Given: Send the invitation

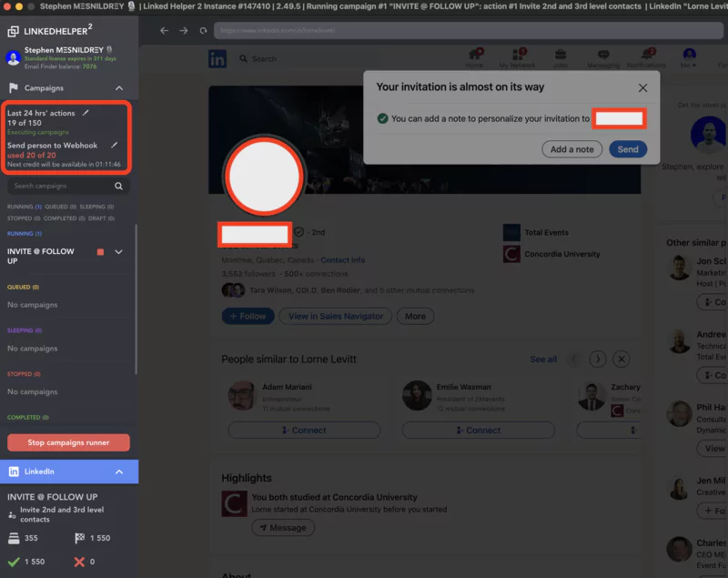Looking at the screenshot, I should 628,149.
